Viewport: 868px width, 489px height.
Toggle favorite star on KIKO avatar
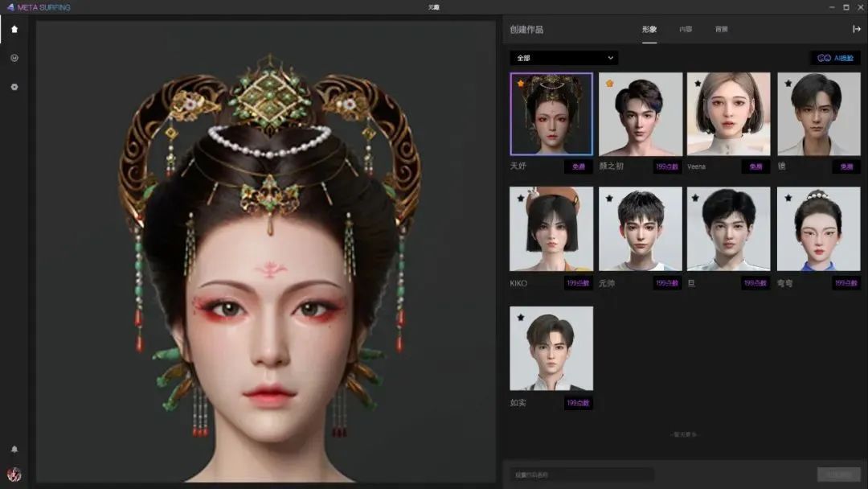(520, 197)
